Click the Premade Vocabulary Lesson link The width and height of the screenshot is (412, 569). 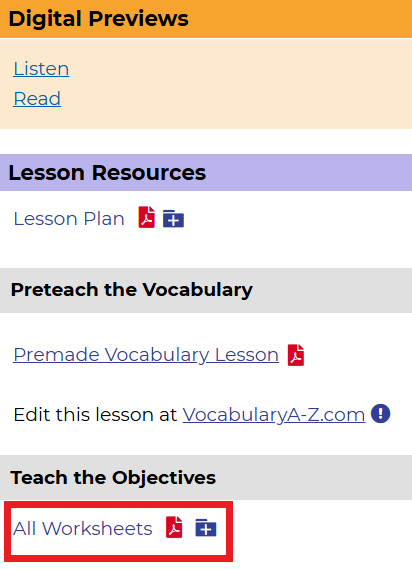146,355
